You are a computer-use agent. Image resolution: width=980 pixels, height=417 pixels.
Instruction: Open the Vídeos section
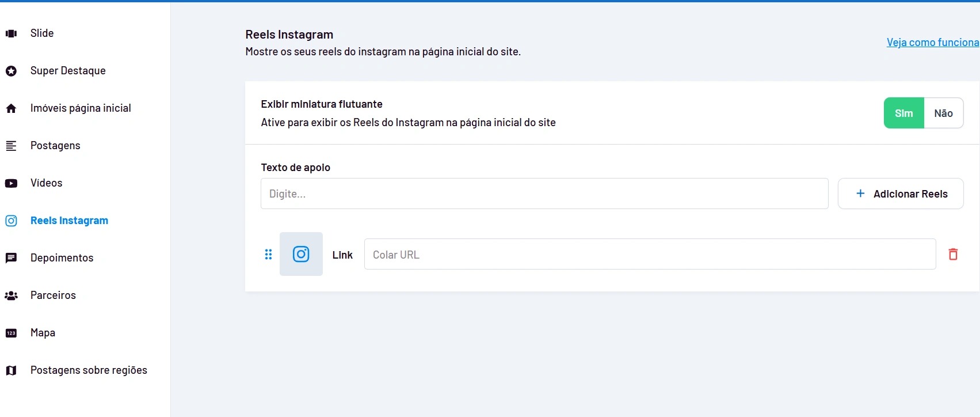(47, 183)
